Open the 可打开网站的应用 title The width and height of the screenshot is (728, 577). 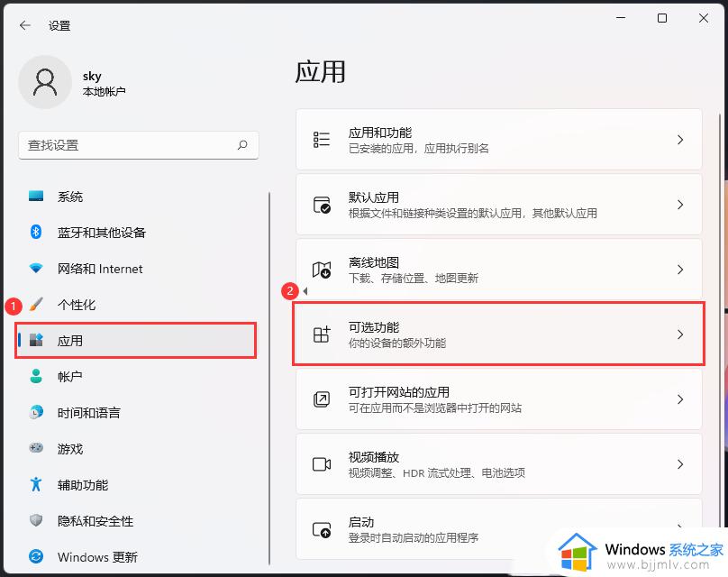click(x=399, y=392)
